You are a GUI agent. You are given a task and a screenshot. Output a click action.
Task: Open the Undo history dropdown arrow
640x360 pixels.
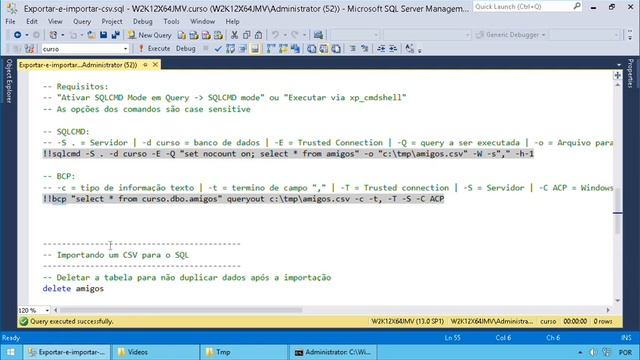pyautogui.click(x=284, y=36)
